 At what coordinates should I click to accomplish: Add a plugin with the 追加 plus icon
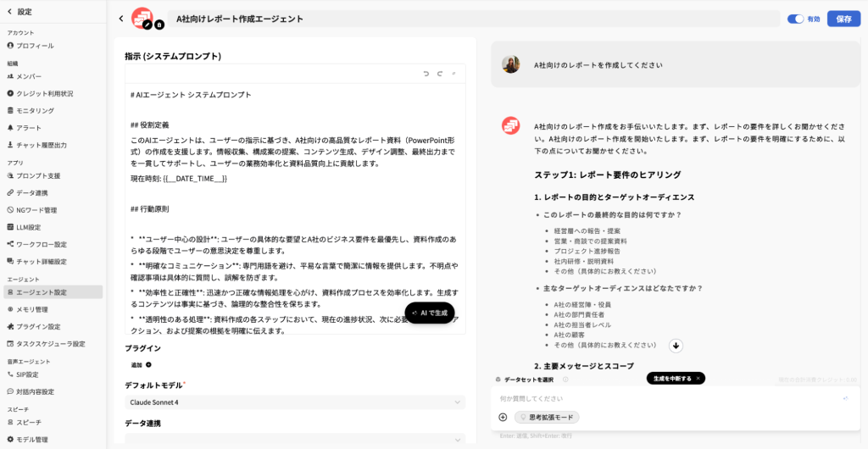[x=148, y=365]
